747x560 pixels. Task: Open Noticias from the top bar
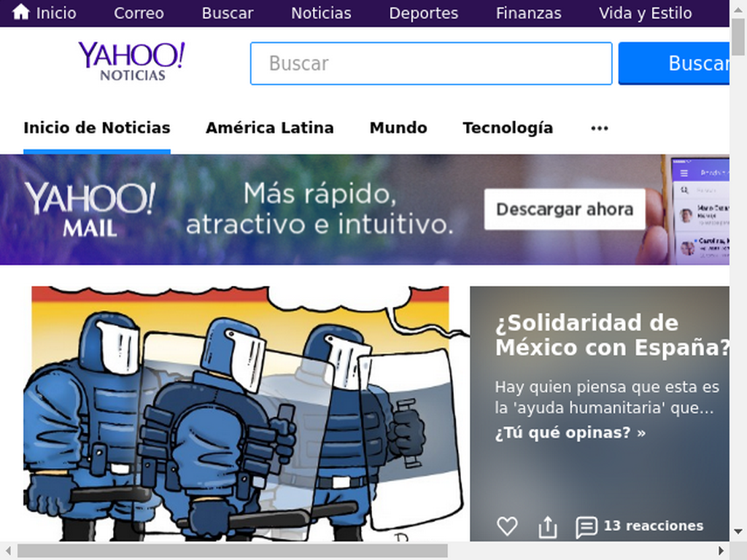click(x=321, y=13)
